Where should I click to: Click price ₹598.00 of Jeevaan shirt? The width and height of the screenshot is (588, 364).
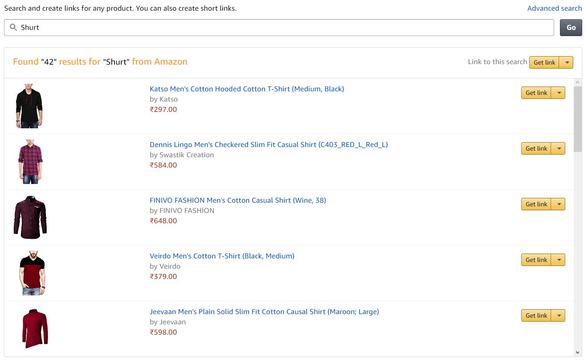163,332
